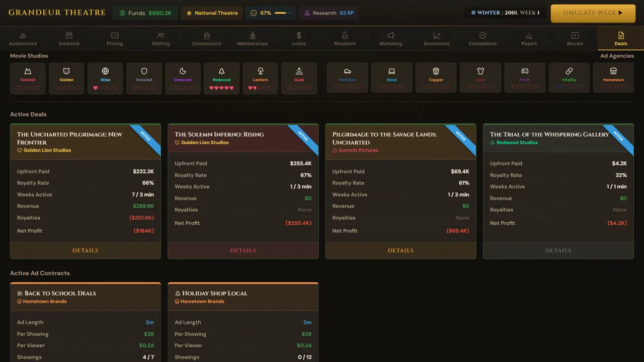Select the Luxe ad agency card
This screenshot has height=362, width=644.
coord(480,78)
